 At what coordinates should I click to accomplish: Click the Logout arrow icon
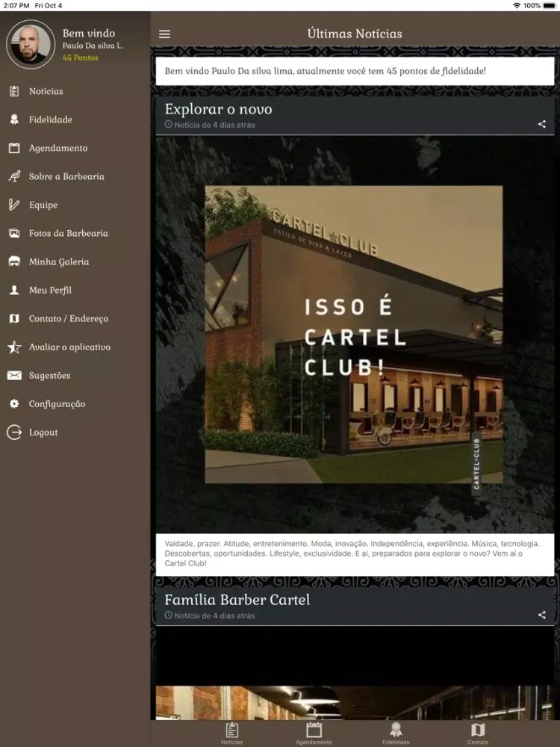coord(14,432)
